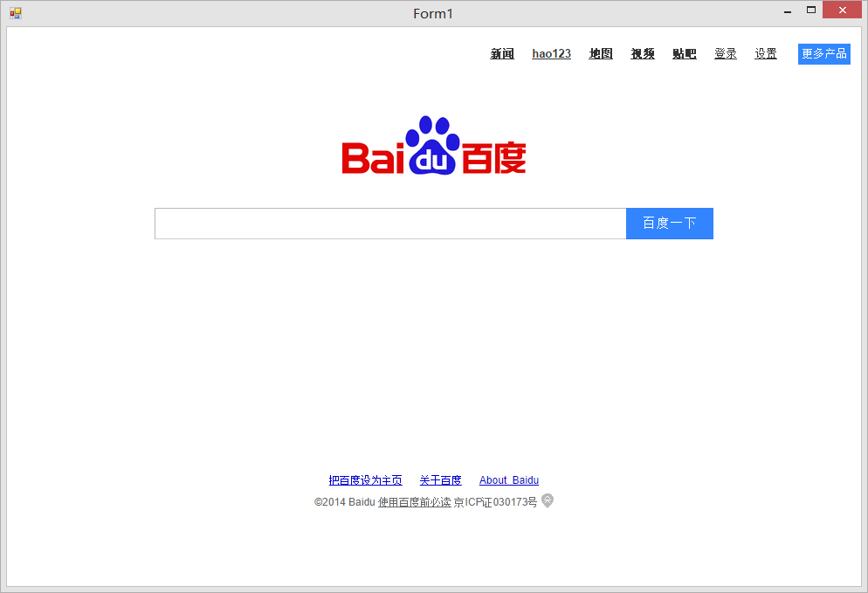Open the hao123 link
The image size is (868, 593).
click(551, 53)
